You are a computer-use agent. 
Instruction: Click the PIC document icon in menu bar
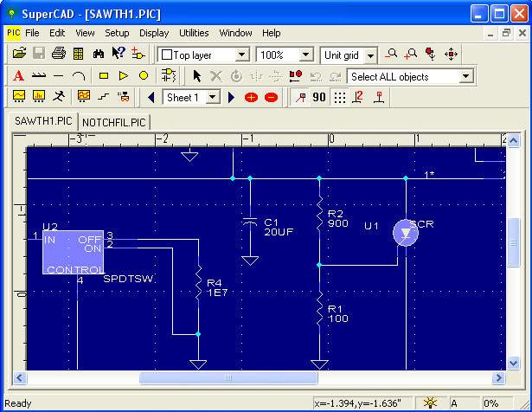14,33
